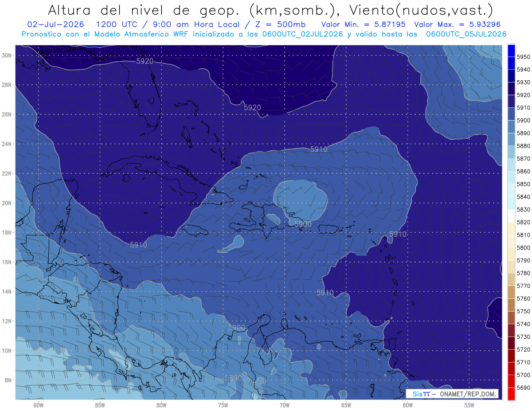The image size is (532, 411).
Task: Click the '5950' colorbar label
Action: (x=523, y=57)
